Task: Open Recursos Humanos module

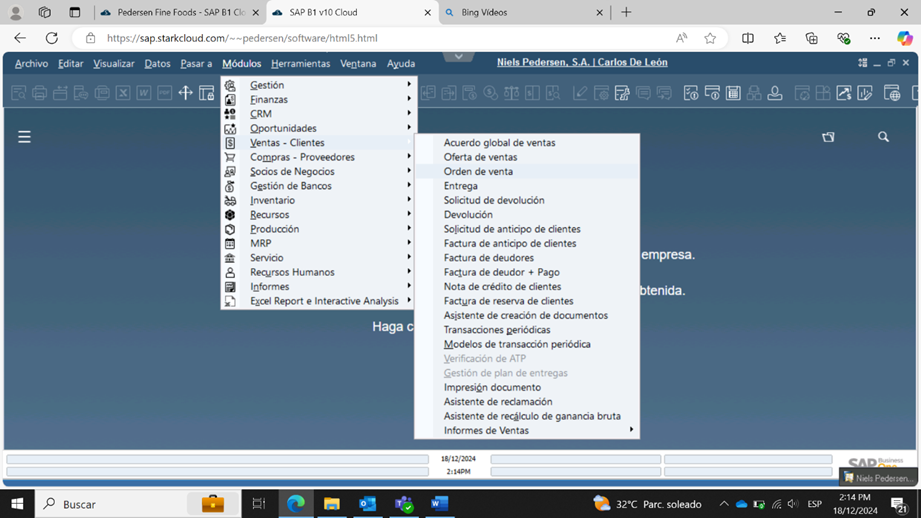Action: (318, 272)
